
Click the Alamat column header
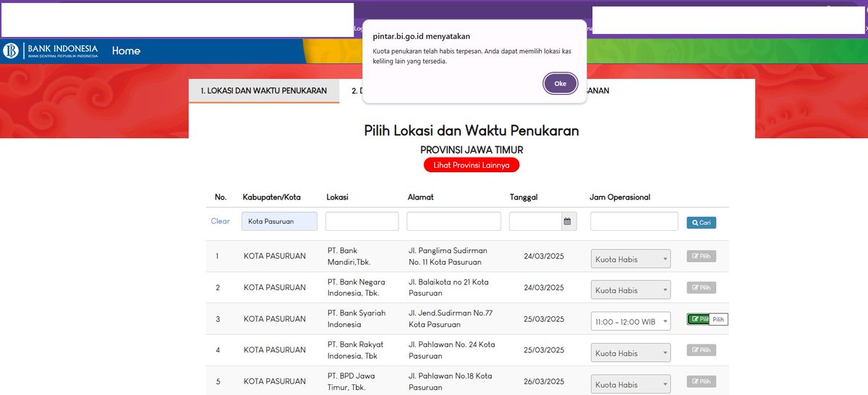click(x=421, y=197)
